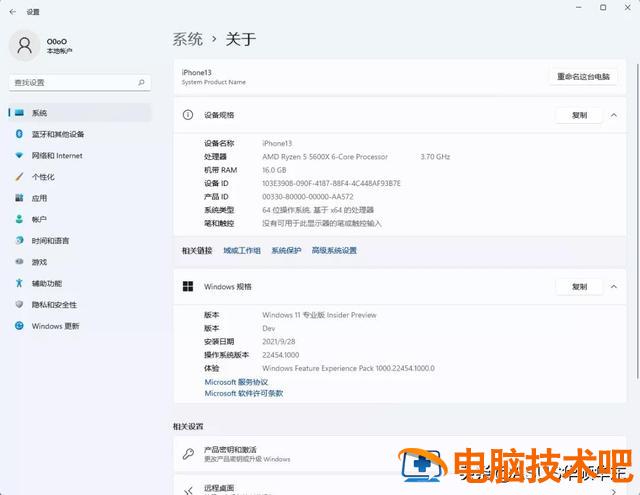Click the key icon for 产品密钥和激活

[x=188, y=454]
